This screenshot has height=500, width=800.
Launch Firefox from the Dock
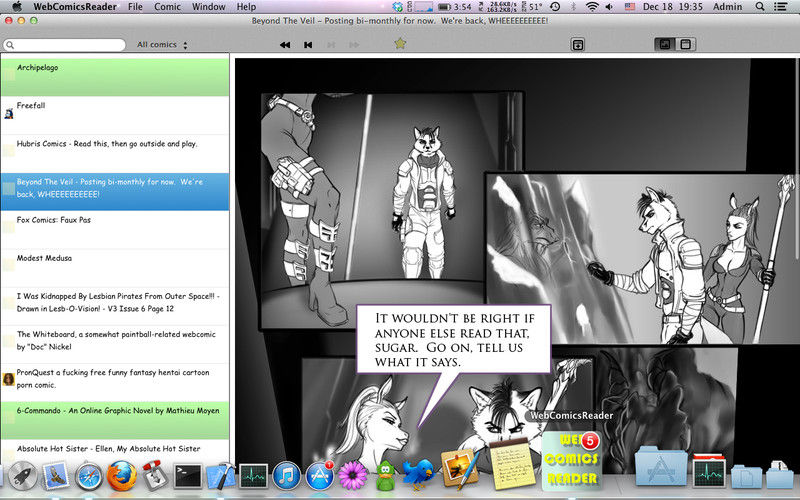point(121,476)
